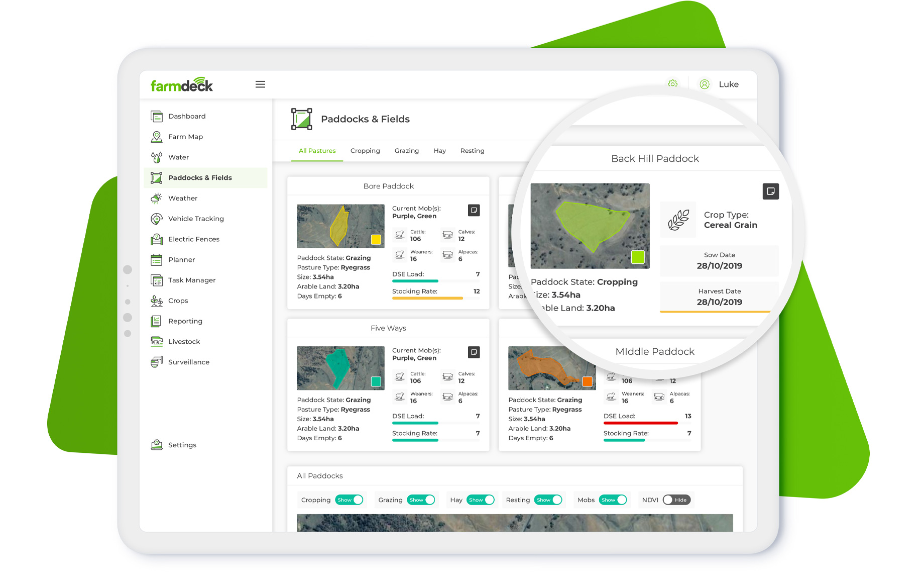
Task: Open Farm Map from the sidebar
Action: [185, 137]
